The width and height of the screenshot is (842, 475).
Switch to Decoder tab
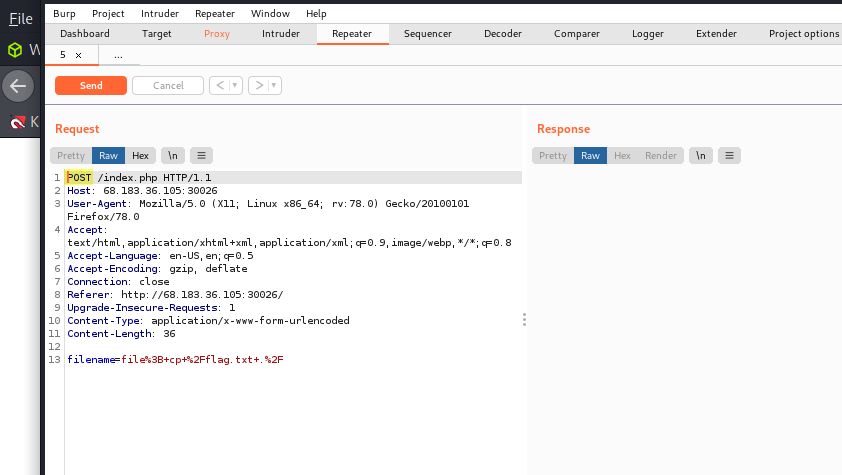pyautogui.click(x=503, y=34)
